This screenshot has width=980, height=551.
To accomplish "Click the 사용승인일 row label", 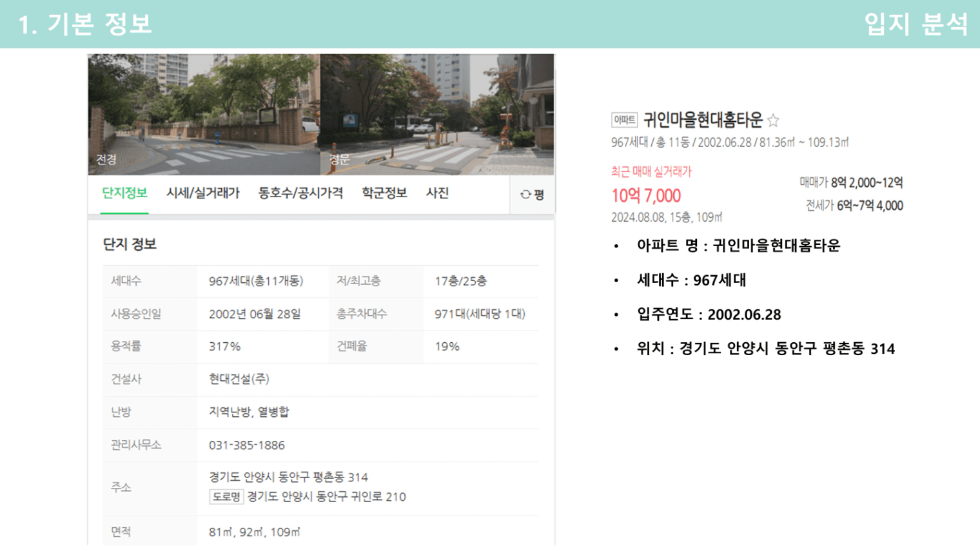I will pyautogui.click(x=136, y=314).
